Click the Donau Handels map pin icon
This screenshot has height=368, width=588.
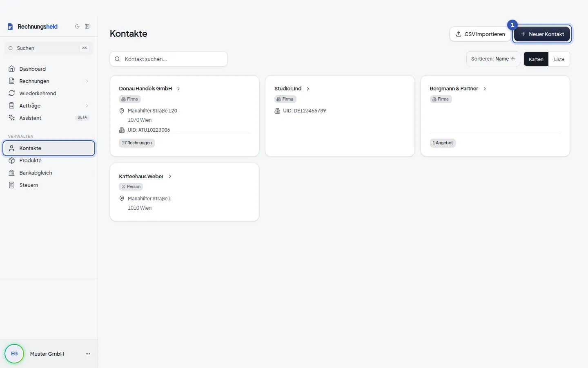pos(122,111)
